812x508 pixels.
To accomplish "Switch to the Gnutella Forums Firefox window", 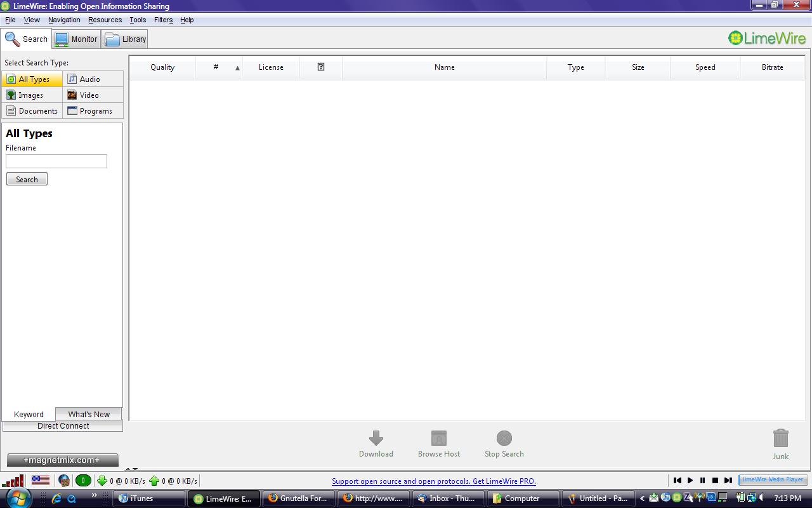I will click(x=299, y=498).
